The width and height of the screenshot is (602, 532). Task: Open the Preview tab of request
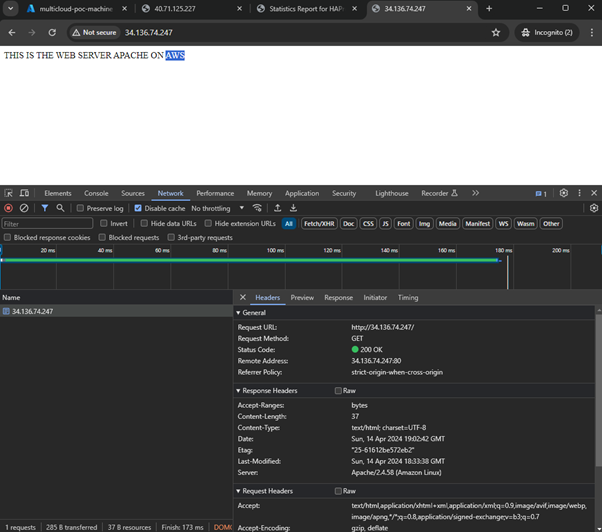point(302,297)
